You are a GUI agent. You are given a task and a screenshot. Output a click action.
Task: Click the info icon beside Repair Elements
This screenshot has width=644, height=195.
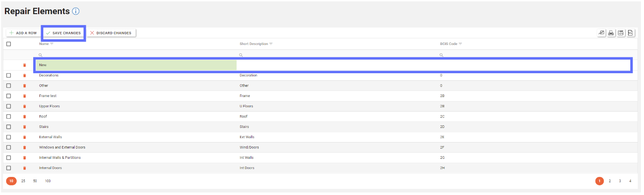(76, 11)
